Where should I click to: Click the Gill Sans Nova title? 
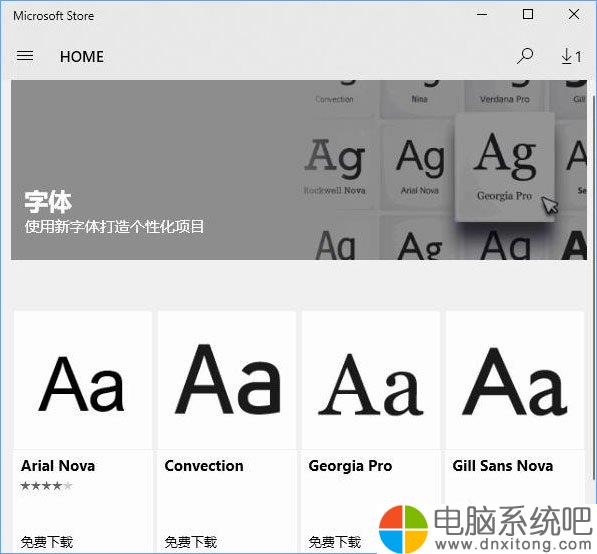click(x=503, y=466)
